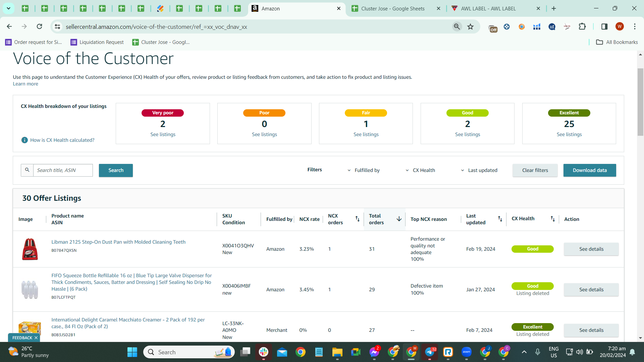644x362 pixels.
Task: Sort listings by NCX orders
Action: [x=357, y=219]
